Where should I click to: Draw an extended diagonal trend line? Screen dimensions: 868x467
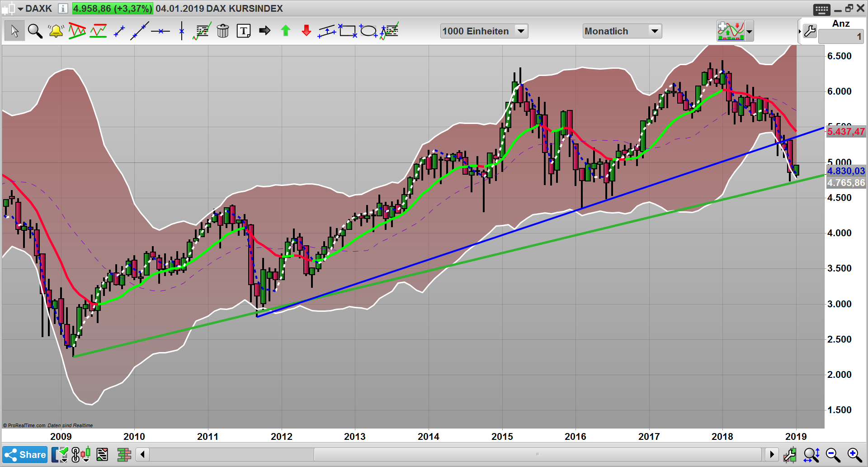tap(139, 31)
